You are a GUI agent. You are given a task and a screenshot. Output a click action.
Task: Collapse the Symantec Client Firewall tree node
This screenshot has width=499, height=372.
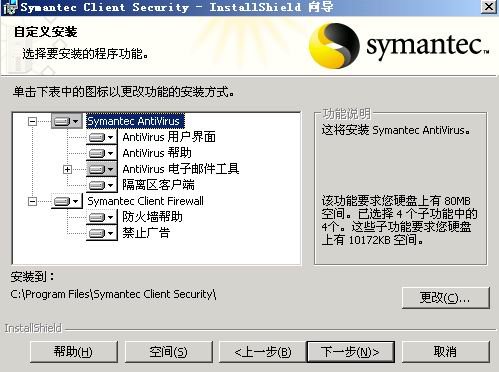tap(32, 201)
